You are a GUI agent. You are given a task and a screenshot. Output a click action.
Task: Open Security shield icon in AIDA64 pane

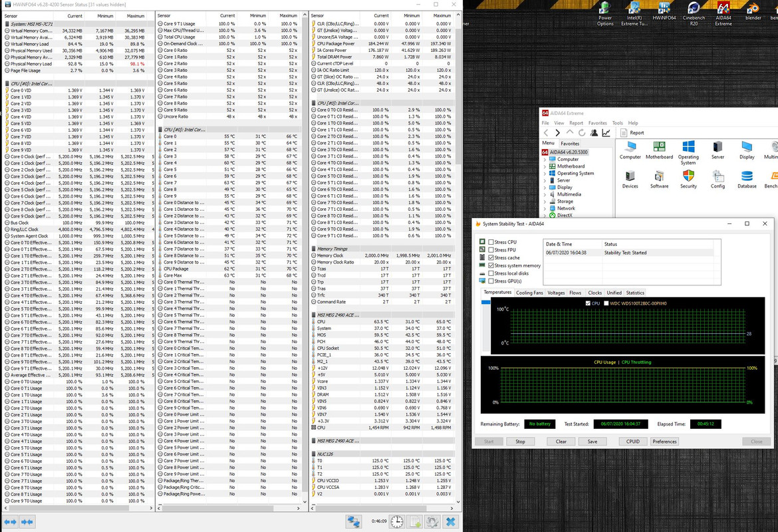pos(688,179)
